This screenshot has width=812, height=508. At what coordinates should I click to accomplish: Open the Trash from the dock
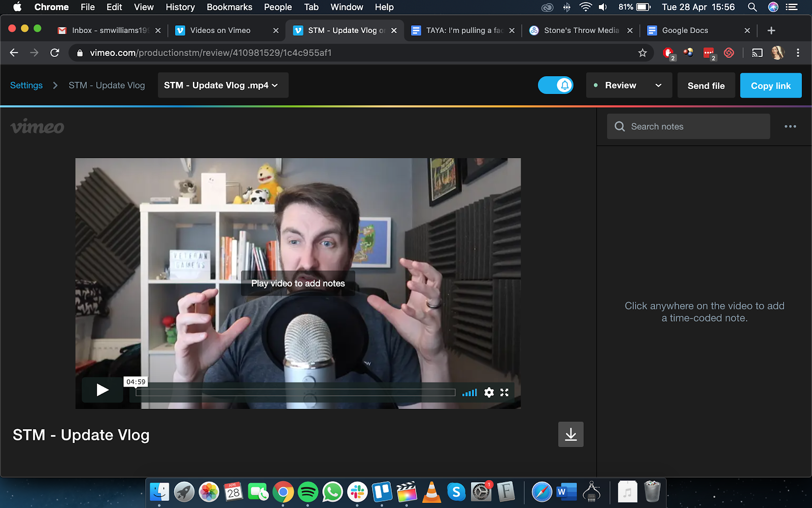click(x=652, y=492)
